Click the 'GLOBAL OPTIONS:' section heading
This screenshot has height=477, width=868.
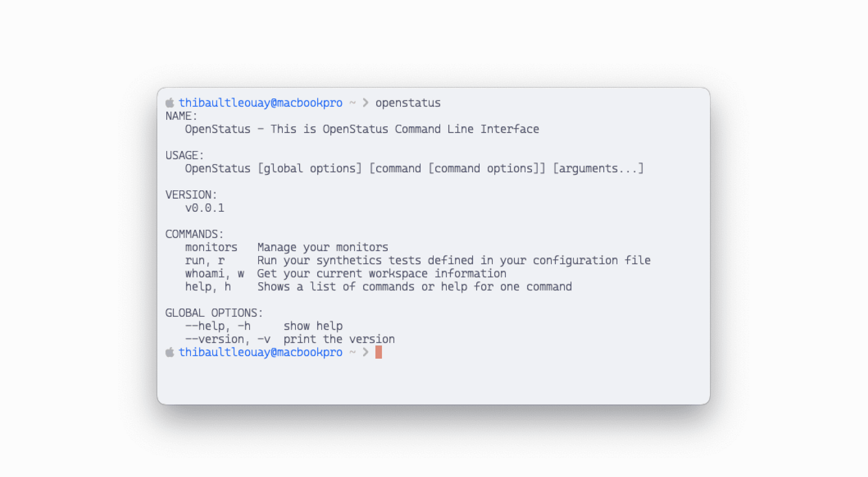pyautogui.click(x=214, y=313)
